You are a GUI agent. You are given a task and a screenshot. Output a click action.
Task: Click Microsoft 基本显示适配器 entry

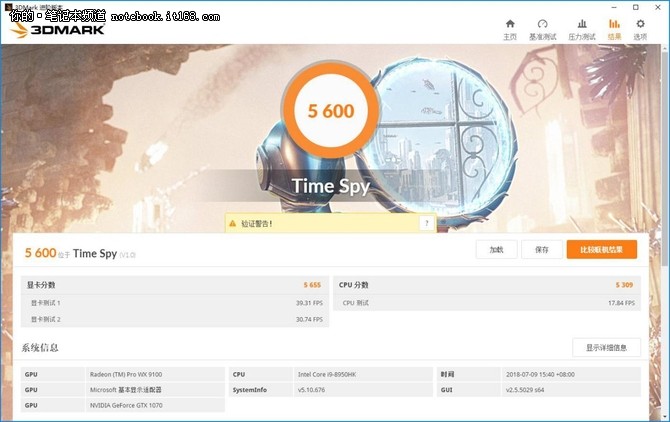[126, 390]
